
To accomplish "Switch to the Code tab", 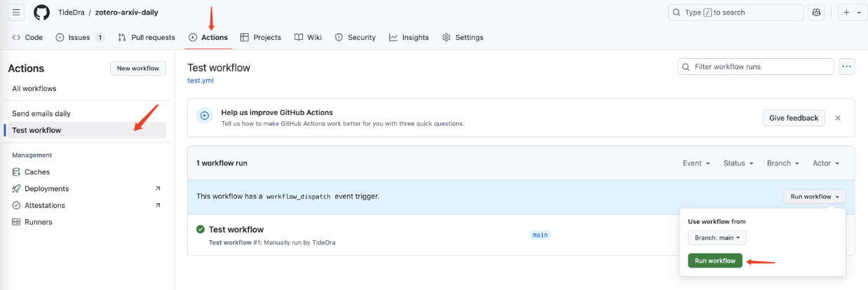I will pyautogui.click(x=27, y=37).
